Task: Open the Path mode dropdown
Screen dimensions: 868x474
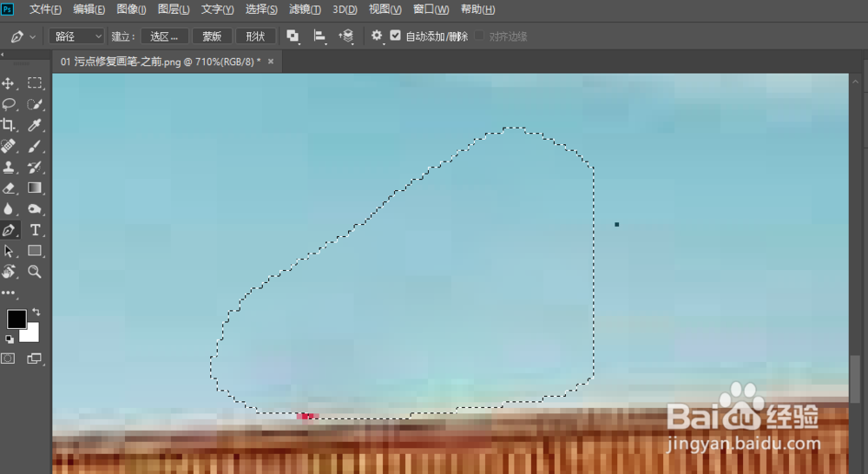Action: (x=76, y=36)
